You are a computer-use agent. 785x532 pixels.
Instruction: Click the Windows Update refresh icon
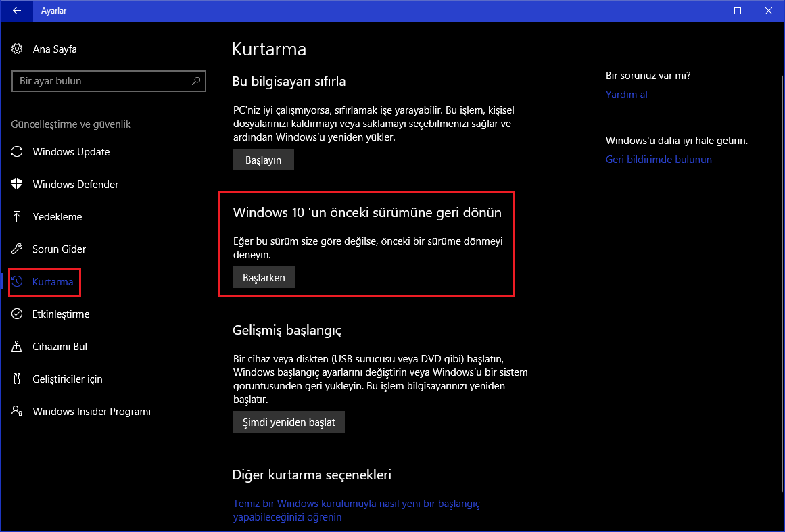pos(17,151)
